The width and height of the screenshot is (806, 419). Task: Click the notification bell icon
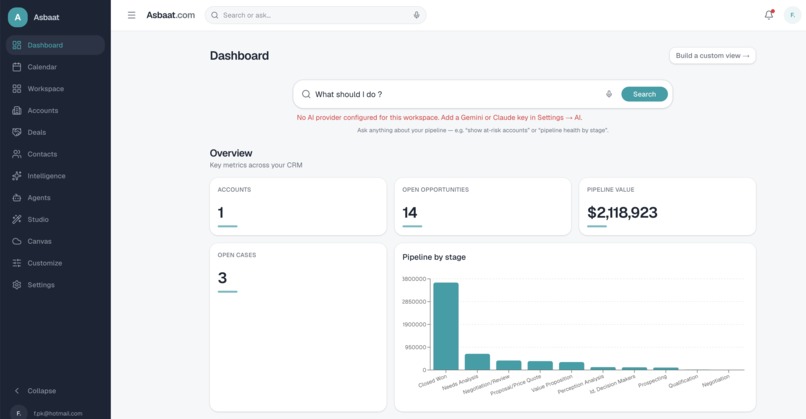pos(769,15)
